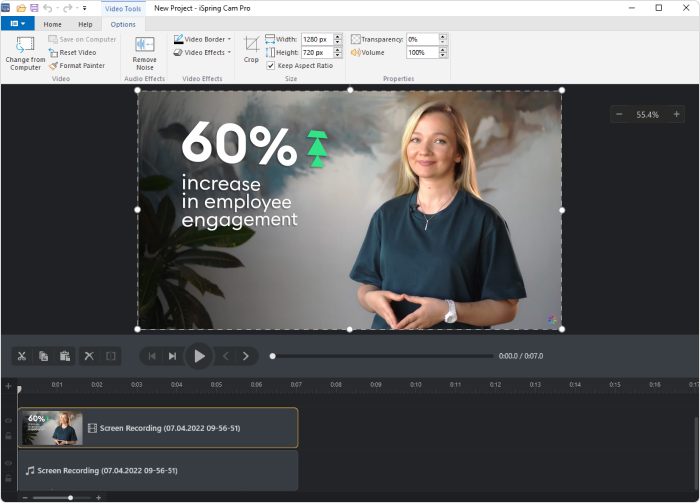The height and width of the screenshot is (503, 700).
Task: Select the Screen Recording audio clip
Action: [x=158, y=470]
